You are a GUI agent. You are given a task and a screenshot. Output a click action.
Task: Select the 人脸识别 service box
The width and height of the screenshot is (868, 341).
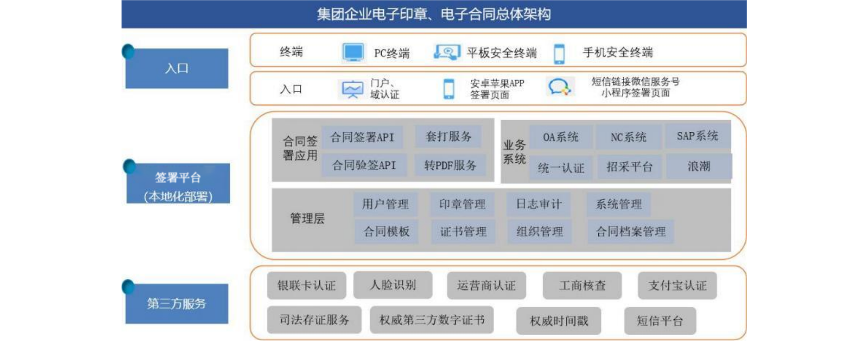[x=393, y=285]
